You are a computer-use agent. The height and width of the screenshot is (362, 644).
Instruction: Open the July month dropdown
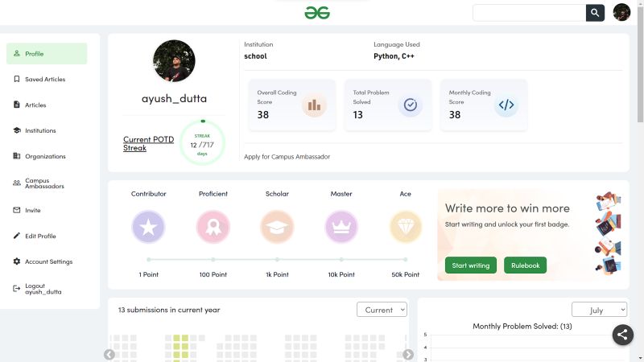click(x=599, y=310)
